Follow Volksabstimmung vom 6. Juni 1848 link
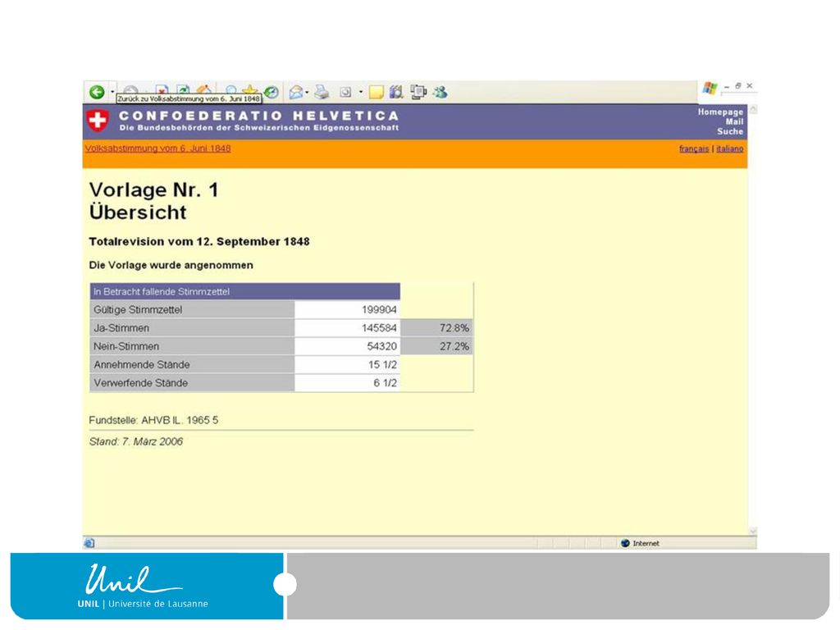Image resolution: width=840 pixels, height=630 pixels. [158, 148]
